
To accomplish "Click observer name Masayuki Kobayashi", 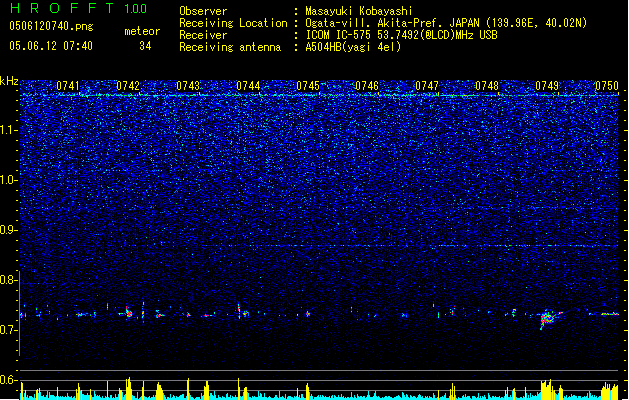I will (359, 11).
